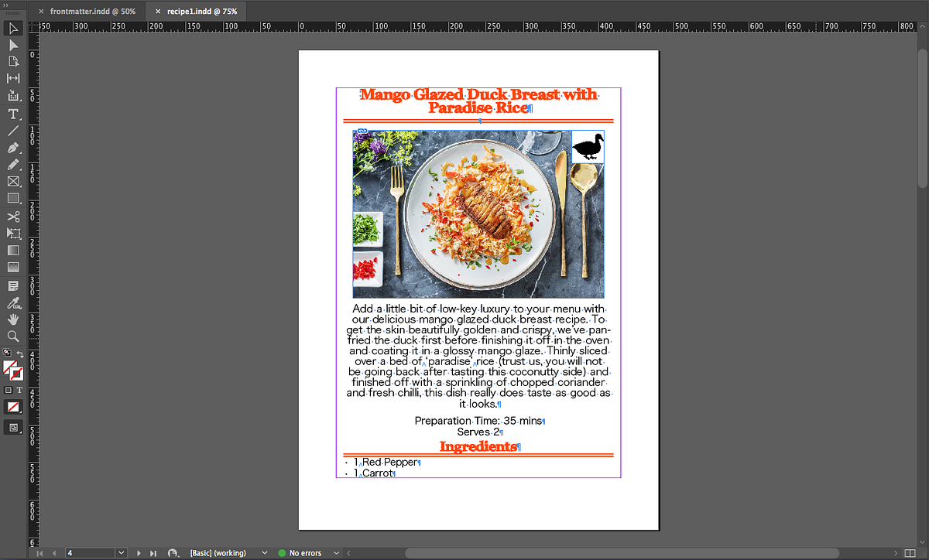The width and height of the screenshot is (929, 560).
Task: Select the Type tool
Action: 12,114
